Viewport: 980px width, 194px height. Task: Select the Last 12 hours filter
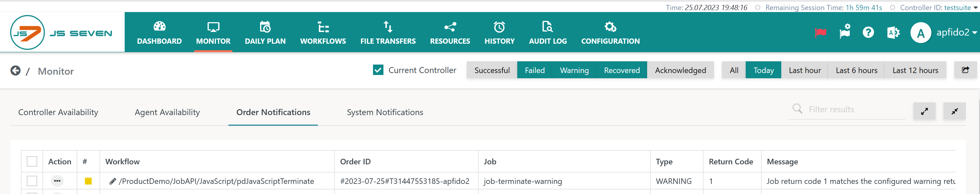coord(915,70)
